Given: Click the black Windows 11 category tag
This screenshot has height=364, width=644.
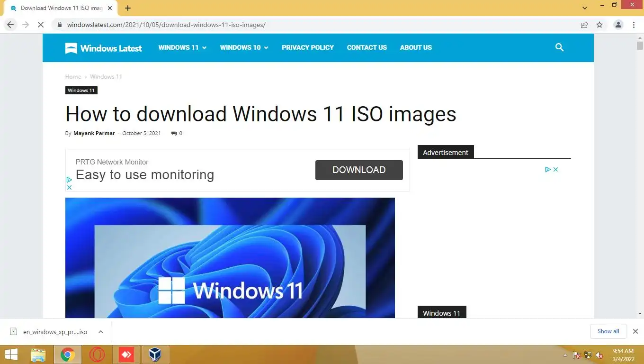Looking at the screenshot, I should click(x=81, y=90).
